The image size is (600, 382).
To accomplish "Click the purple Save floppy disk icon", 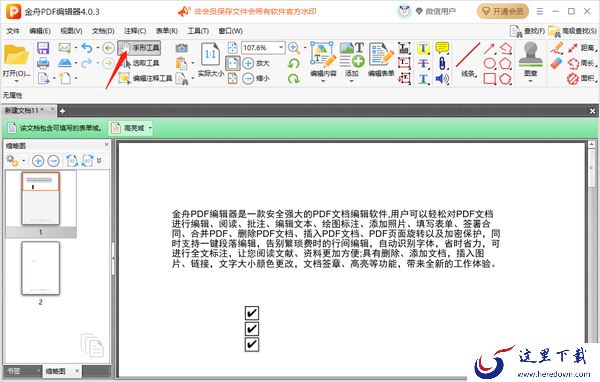I will click(x=43, y=48).
